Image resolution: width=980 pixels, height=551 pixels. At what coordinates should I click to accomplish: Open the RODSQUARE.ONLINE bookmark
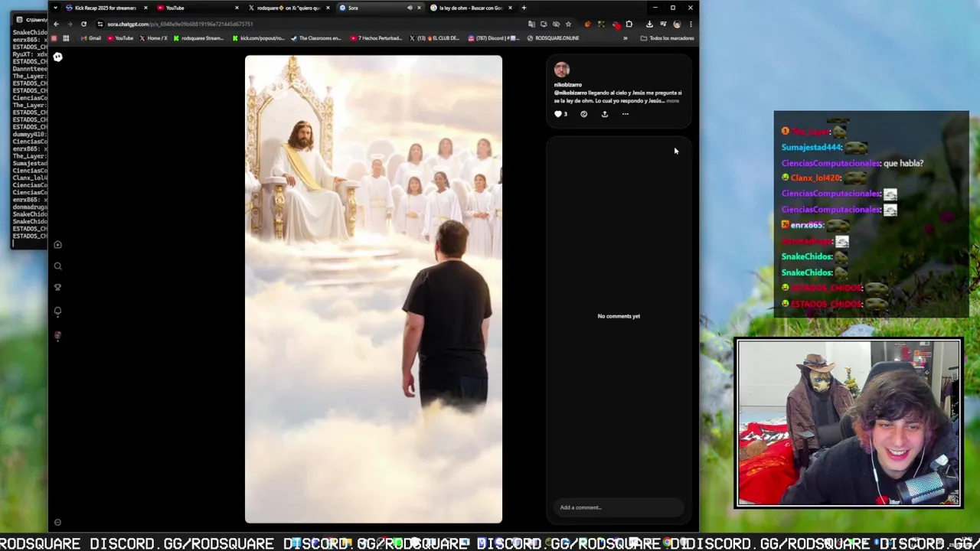tap(554, 38)
